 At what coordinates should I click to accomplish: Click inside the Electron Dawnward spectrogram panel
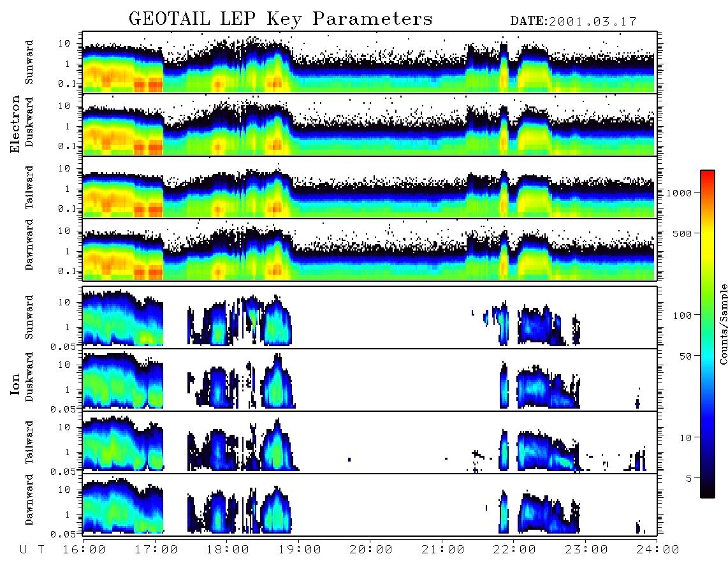click(x=370, y=249)
